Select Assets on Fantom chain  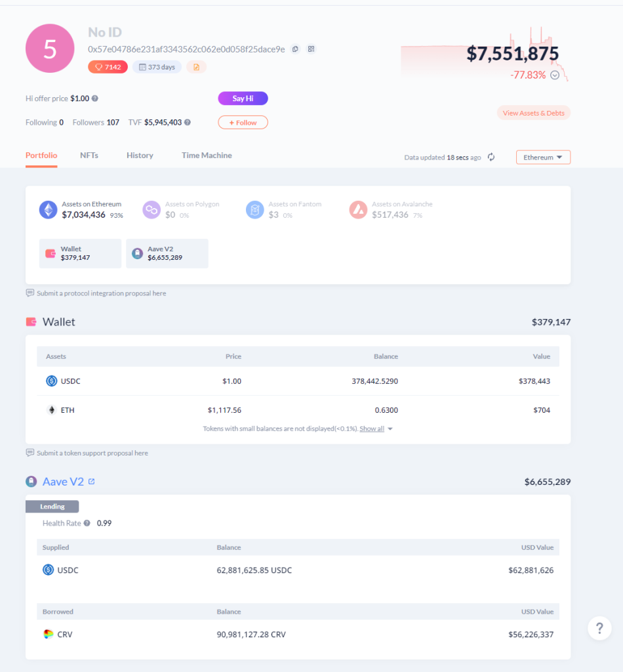[284, 210]
